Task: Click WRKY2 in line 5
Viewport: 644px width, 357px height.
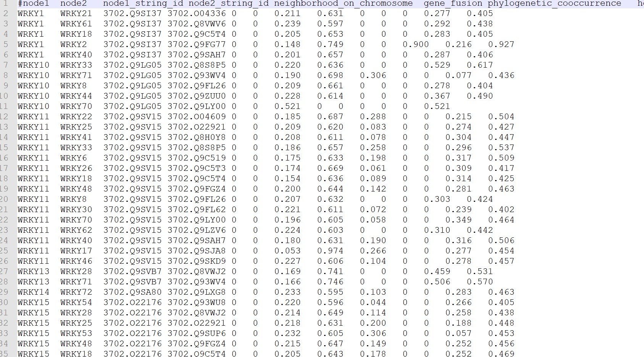Action: [x=74, y=44]
